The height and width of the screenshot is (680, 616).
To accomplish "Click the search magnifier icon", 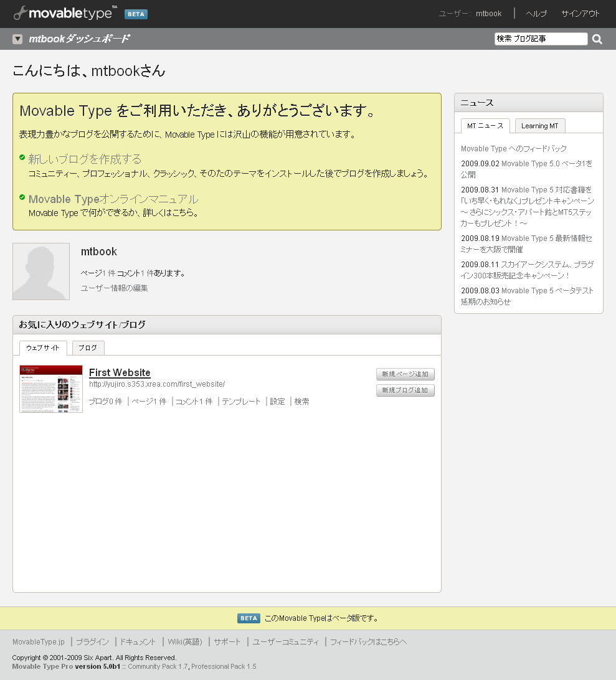I will point(597,39).
